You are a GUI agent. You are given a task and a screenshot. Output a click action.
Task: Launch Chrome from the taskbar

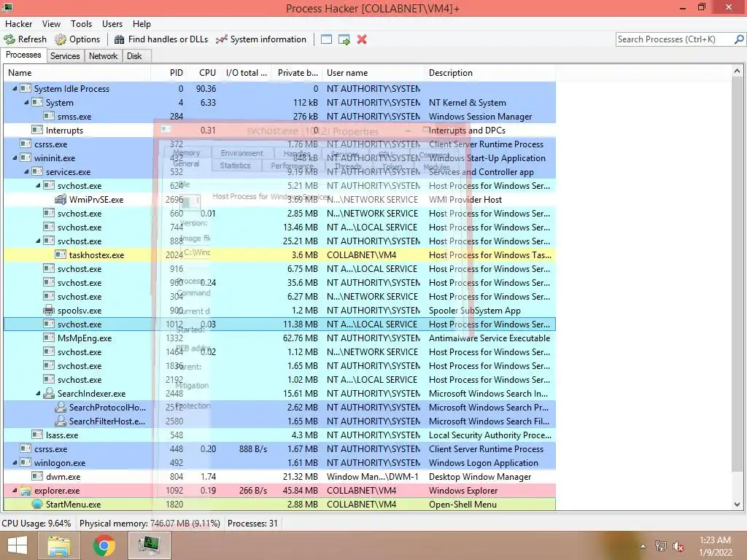[x=104, y=545]
